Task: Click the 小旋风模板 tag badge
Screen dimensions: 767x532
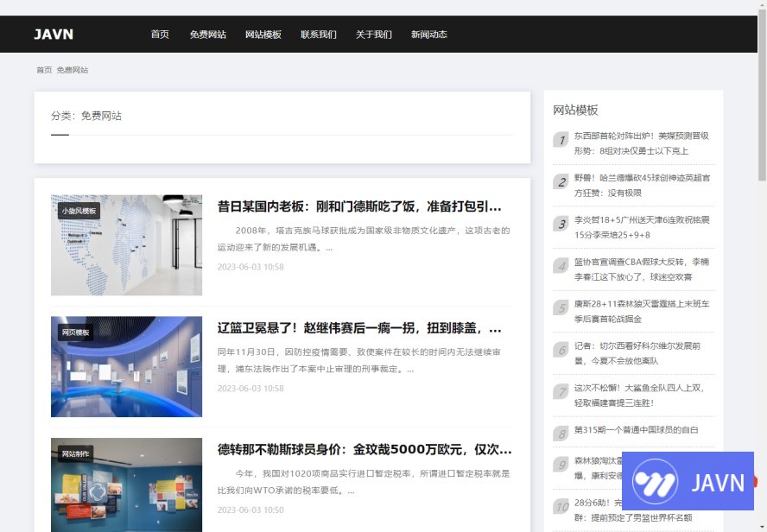Action: (x=79, y=211)
